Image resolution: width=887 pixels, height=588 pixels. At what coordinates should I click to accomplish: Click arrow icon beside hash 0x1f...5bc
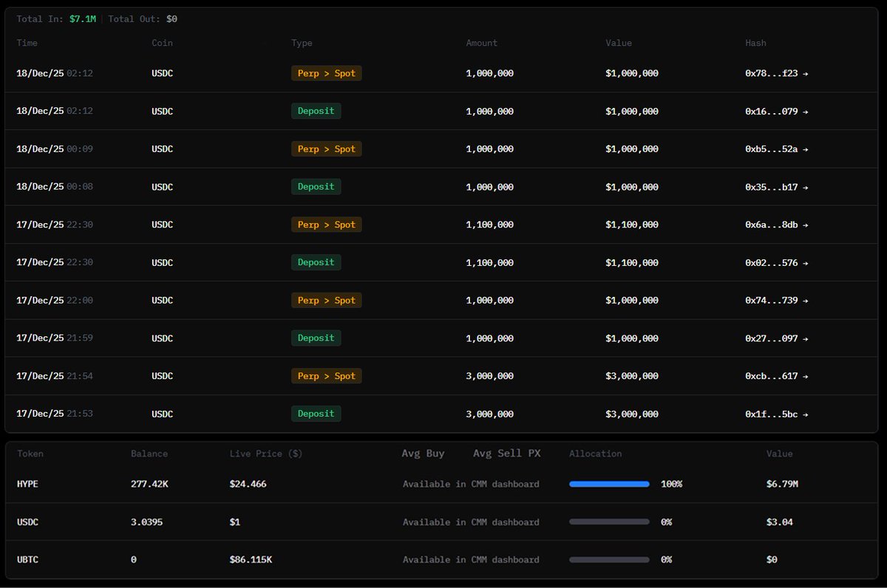pyautogui.click(x=805, y=414)
